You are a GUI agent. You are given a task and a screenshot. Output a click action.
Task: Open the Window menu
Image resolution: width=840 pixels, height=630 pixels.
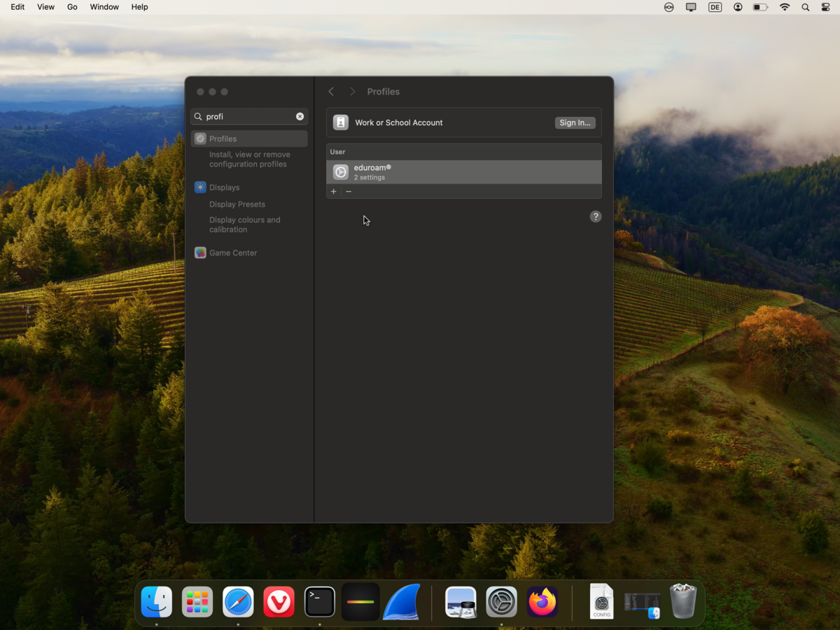click(x=104, y=7)
